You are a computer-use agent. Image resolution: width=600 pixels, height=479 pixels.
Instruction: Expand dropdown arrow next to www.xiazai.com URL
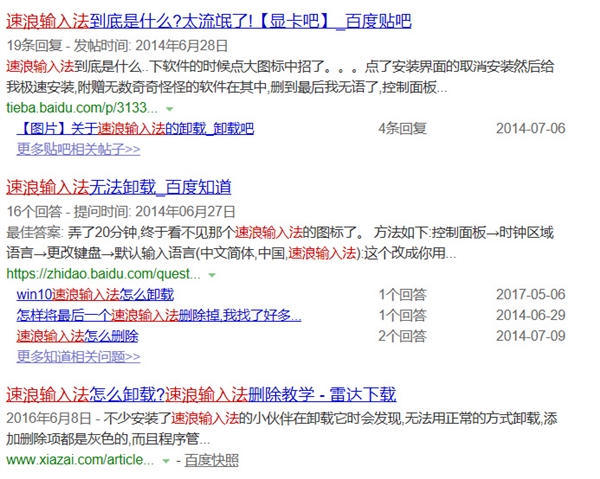(x=166, y=461)
